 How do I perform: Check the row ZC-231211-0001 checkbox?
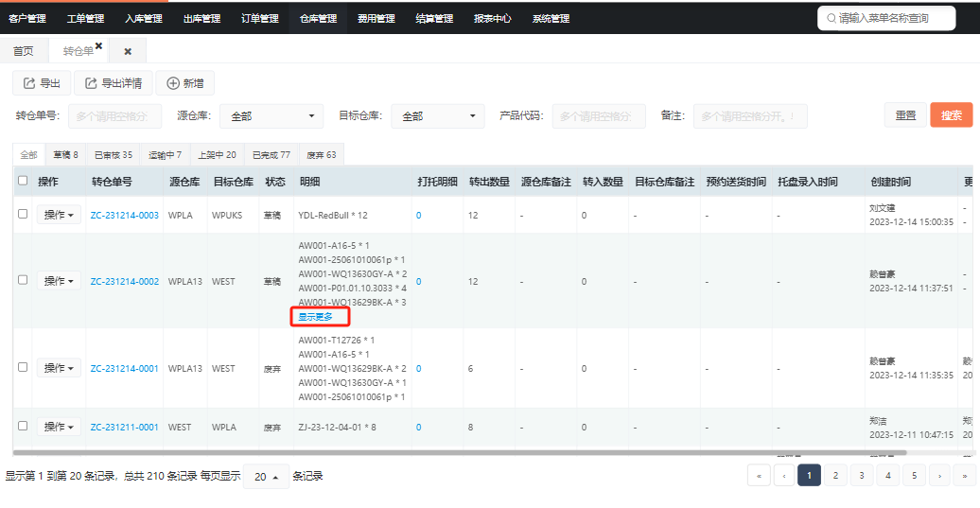pos(23,426)
